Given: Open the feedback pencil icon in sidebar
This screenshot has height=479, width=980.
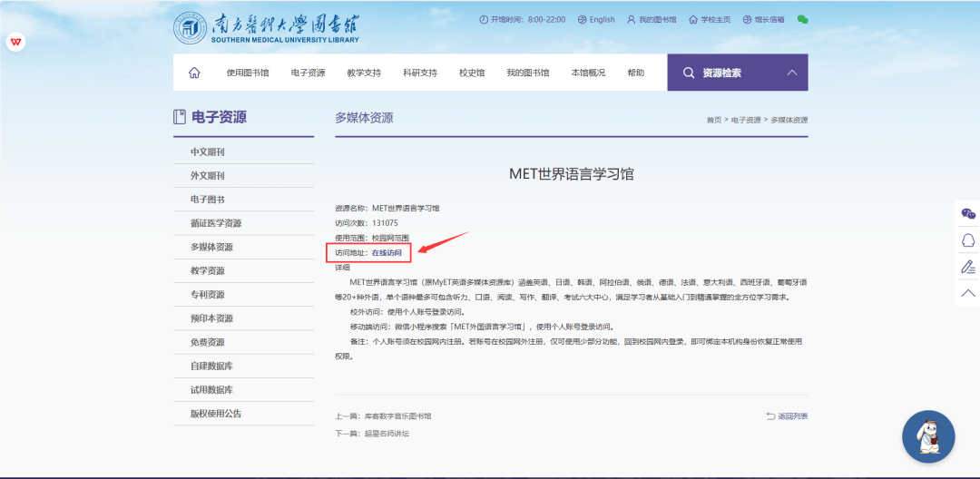Looking at the screenshot, I should 968,267.
